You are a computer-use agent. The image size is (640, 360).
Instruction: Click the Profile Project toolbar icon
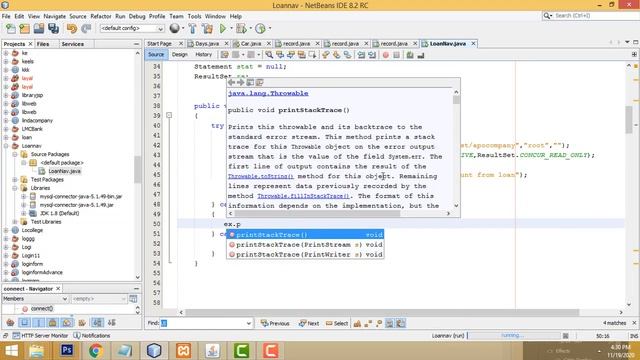(260, 29)
